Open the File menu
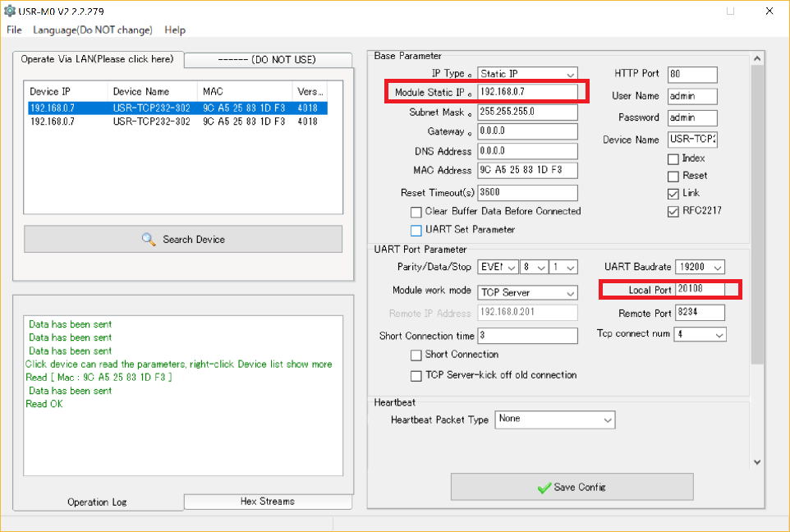This screenshot has height=532, width=790. coord(14,30)
